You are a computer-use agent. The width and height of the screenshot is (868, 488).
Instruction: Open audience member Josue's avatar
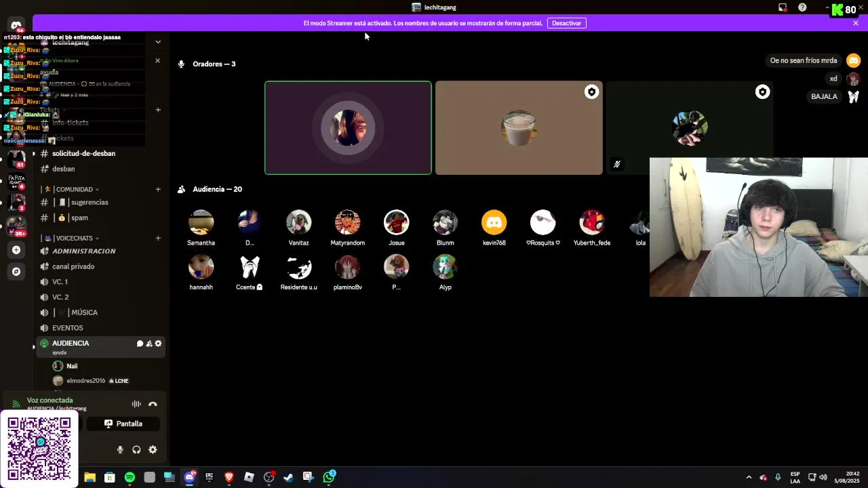pyautogui.click(x=396, y=222)
